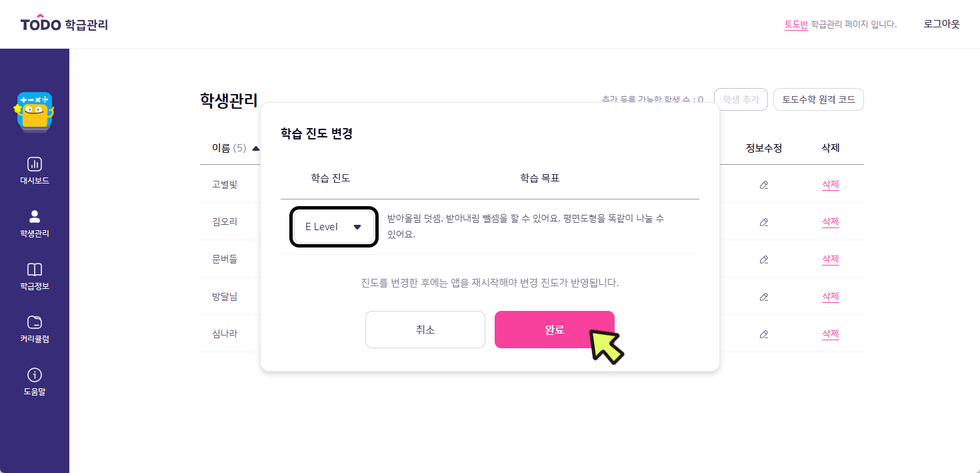Edit info pencil icon for 고별빛 row
The width and height of the screenshot is (980, 473).
[764, 185]
